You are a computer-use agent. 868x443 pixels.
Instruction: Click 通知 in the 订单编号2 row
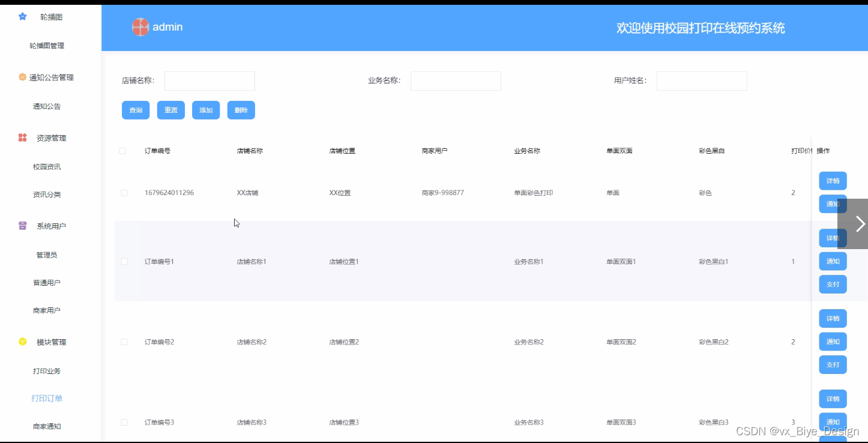[833, 342]
